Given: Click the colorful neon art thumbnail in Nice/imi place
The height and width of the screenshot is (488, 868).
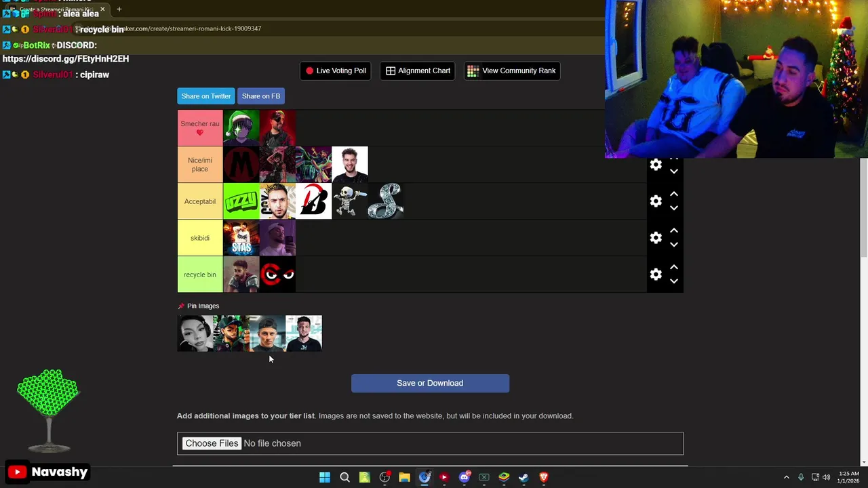Looking at the screenshot, I should tap(313, 165).
